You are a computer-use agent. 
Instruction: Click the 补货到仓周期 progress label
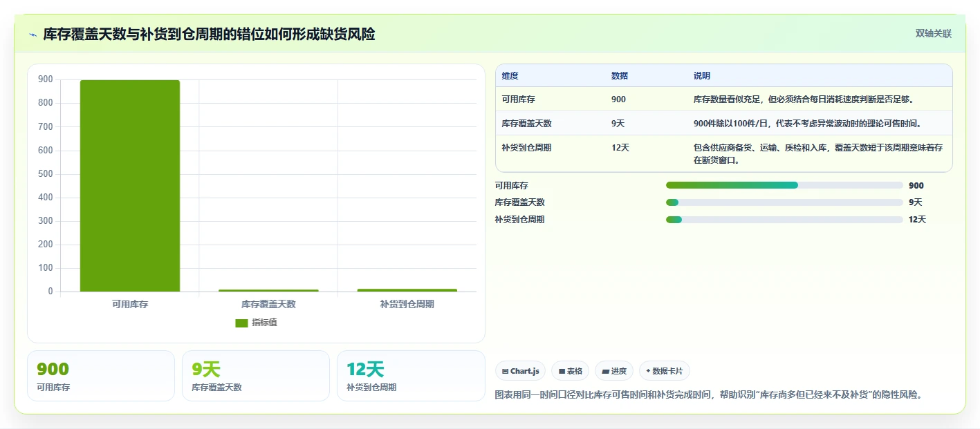[520, 220]
